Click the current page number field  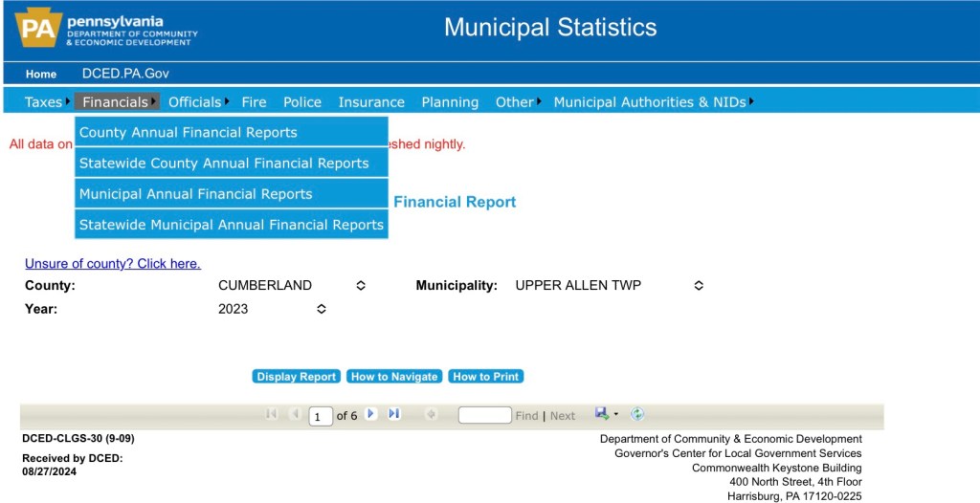pos(321,416)
